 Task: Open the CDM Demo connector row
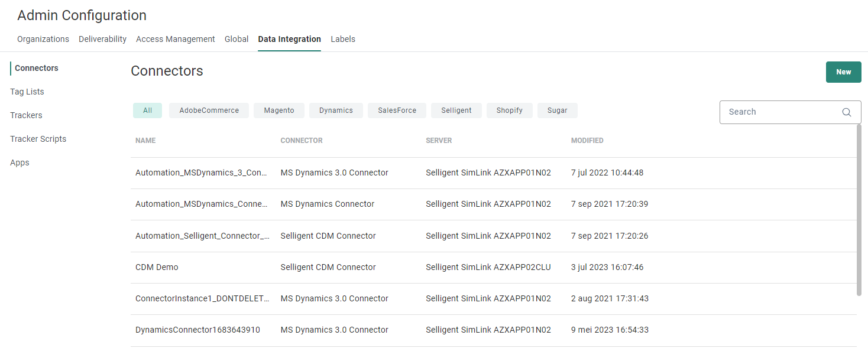click(157, 267)
